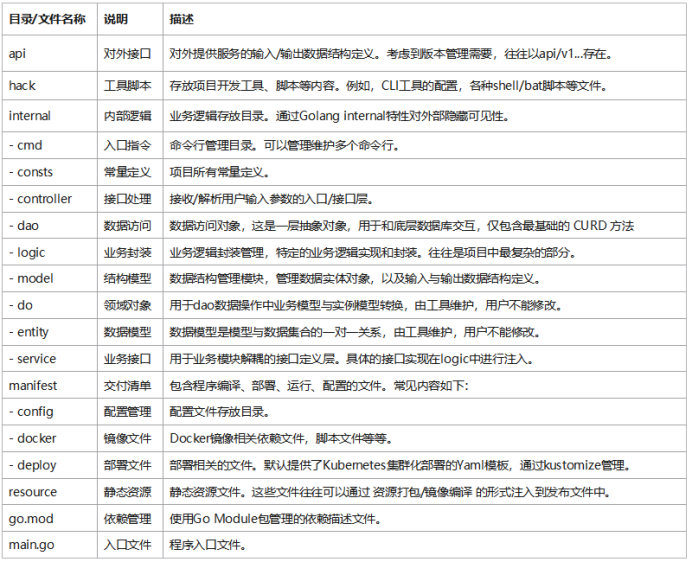Image resolution: width=692 pixels, height=563 pixels.
Task: Click the '数据模型' explanation cell
Action: tap(128, 332)
